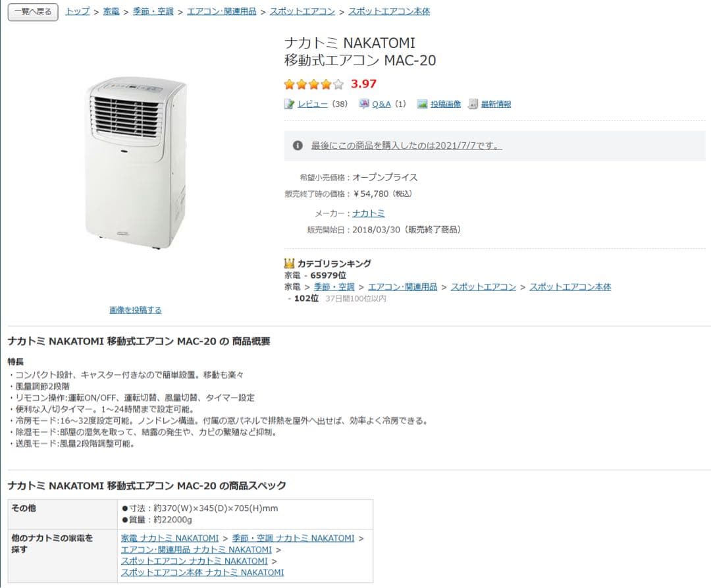The image size is (711, 588).
Task: Click the newspaper icon beside 最新情報
Action: tap(472, 103)
